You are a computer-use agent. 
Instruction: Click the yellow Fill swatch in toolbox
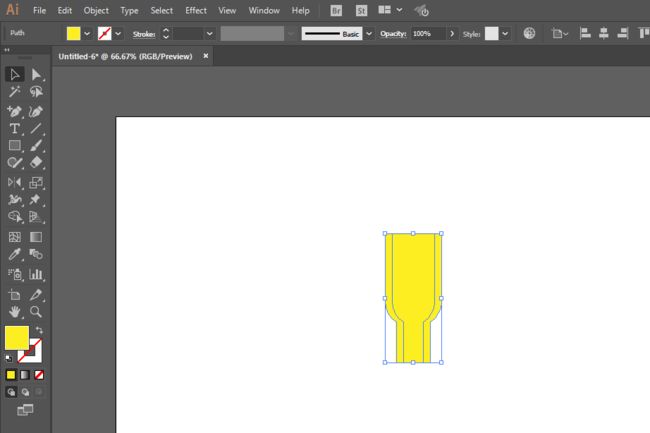click(17, 338)
